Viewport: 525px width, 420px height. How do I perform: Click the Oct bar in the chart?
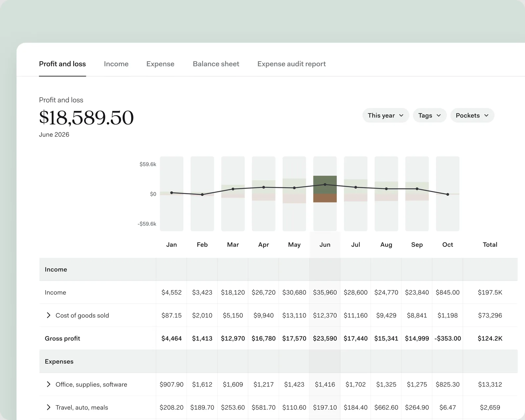pyautogui.click(x=448, y=194)
